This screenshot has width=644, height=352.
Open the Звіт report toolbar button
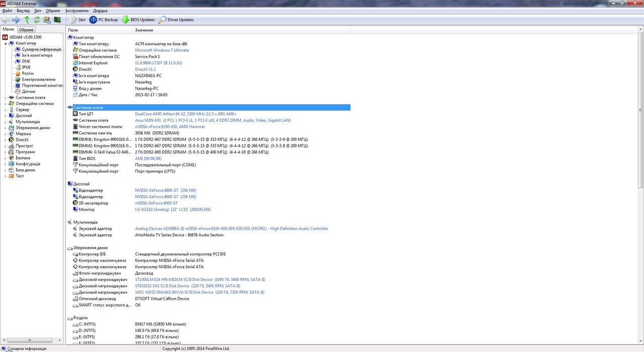[x=77, y=20]
